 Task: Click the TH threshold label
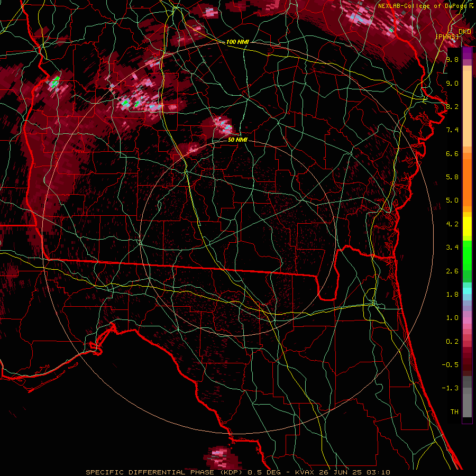(454, 412)
